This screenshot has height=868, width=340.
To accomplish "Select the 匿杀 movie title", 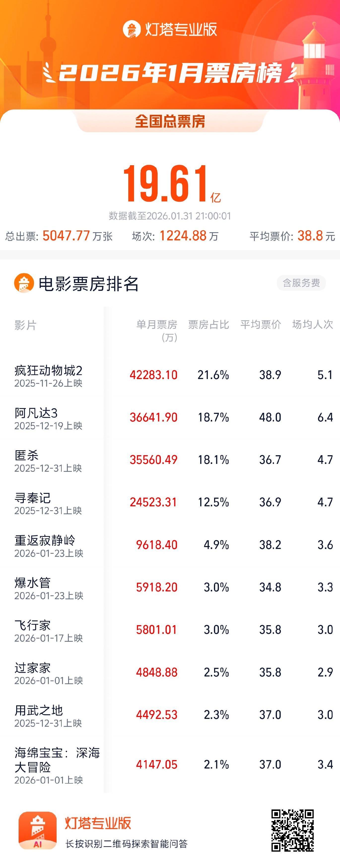I will click(27, 455).
